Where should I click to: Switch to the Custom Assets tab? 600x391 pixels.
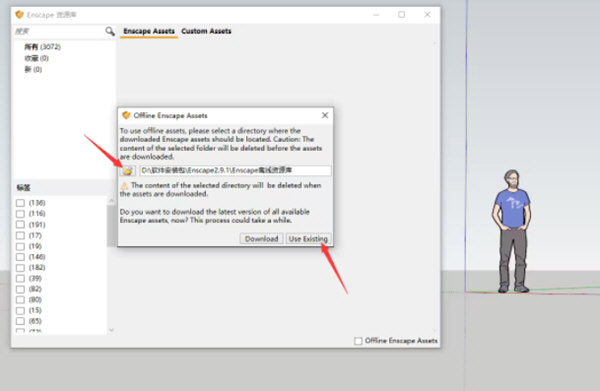click(206, 31)
